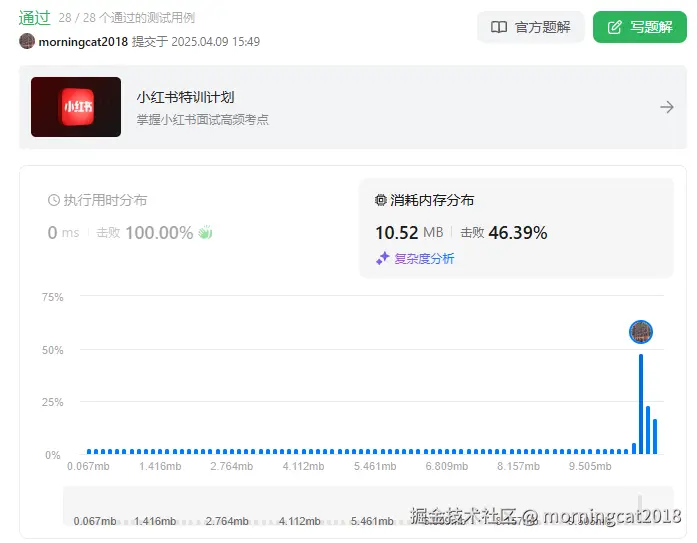
Task: Click the chip icon beside 消耗内存分布
Action: 381,200
